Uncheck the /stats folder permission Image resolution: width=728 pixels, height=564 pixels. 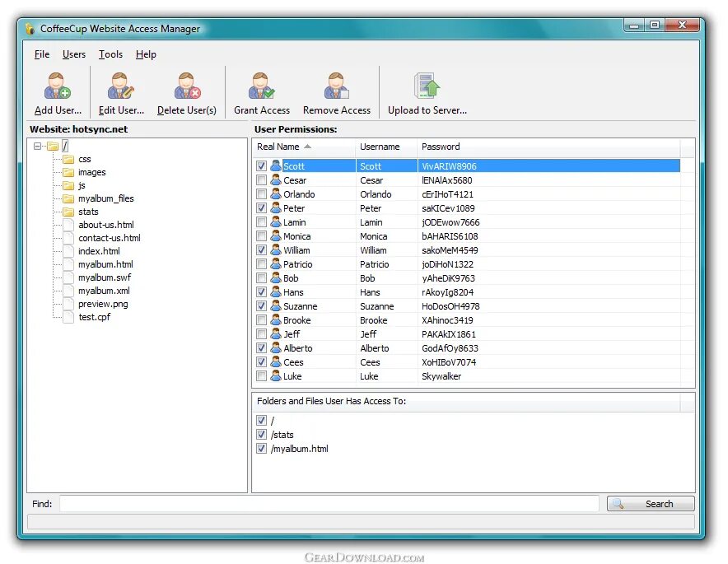[262, 435]
